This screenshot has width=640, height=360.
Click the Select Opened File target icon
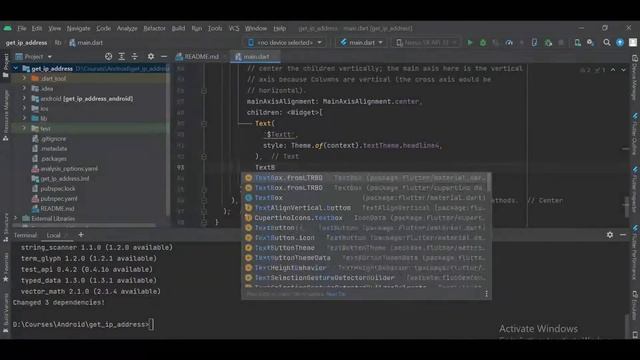tap(109, 57)
